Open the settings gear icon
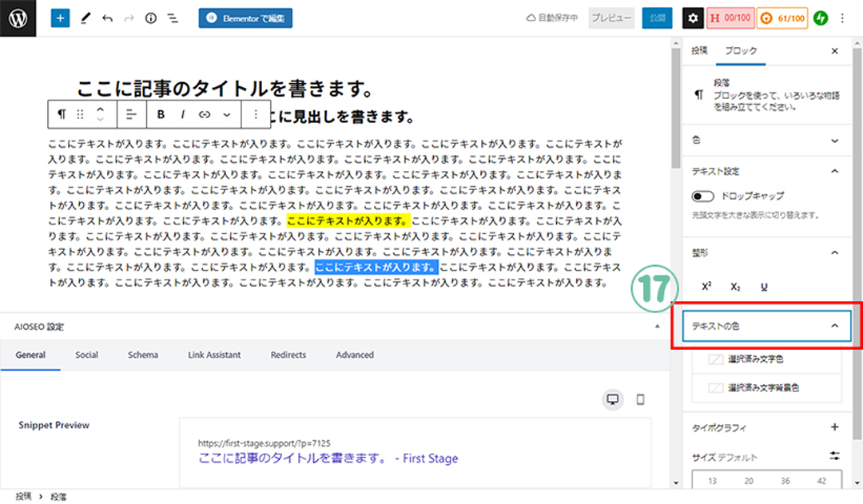This screenshot has width=863, height=504. pos(694,18)
